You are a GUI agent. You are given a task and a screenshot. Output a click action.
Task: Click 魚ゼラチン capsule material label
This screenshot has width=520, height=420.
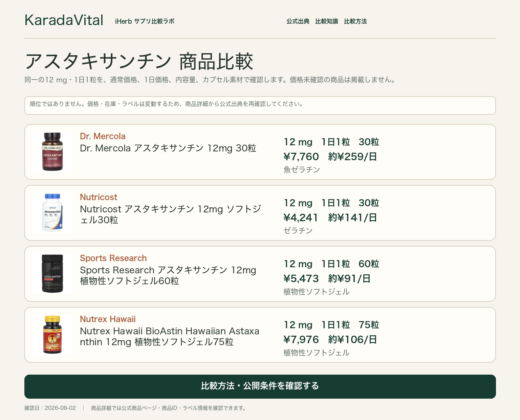click(302, 169)
